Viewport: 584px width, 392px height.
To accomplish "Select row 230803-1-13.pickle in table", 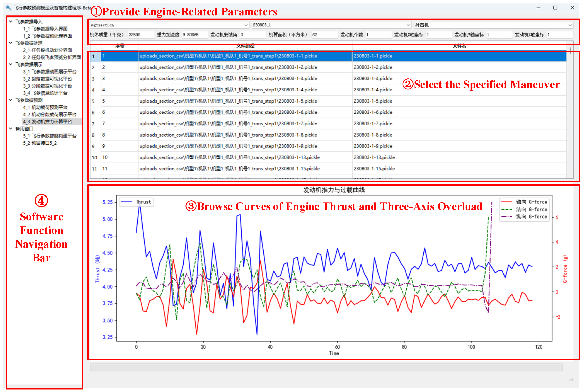I will (x=374, y=157).
